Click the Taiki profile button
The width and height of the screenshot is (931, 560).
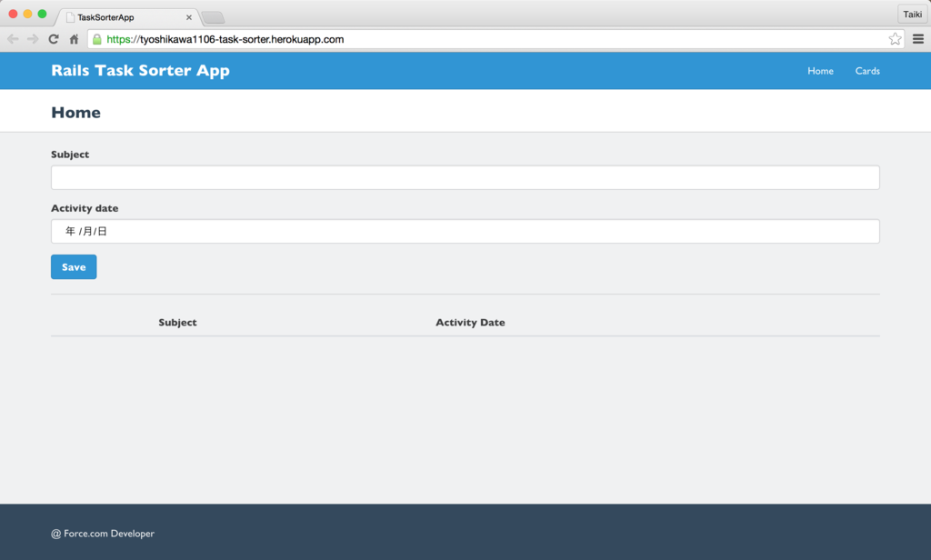coord(912,14)
